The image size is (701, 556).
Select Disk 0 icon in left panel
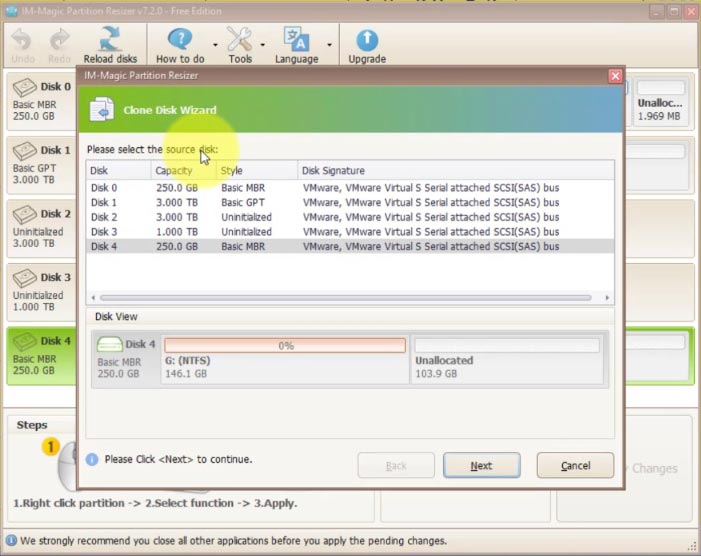pos(24,88)
